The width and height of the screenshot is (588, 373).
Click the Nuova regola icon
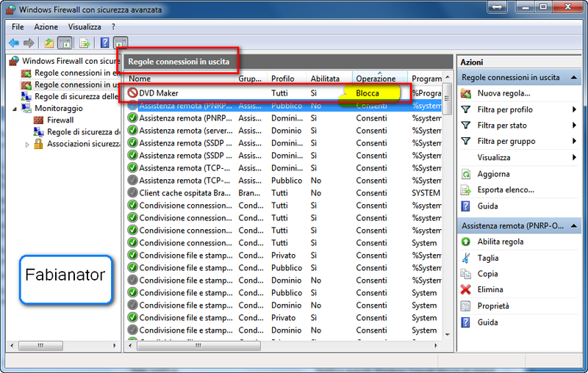click(466, 93)
